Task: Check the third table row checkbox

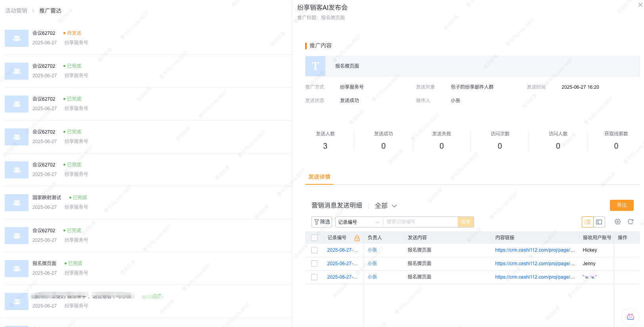Action: (x=314, y=277)
